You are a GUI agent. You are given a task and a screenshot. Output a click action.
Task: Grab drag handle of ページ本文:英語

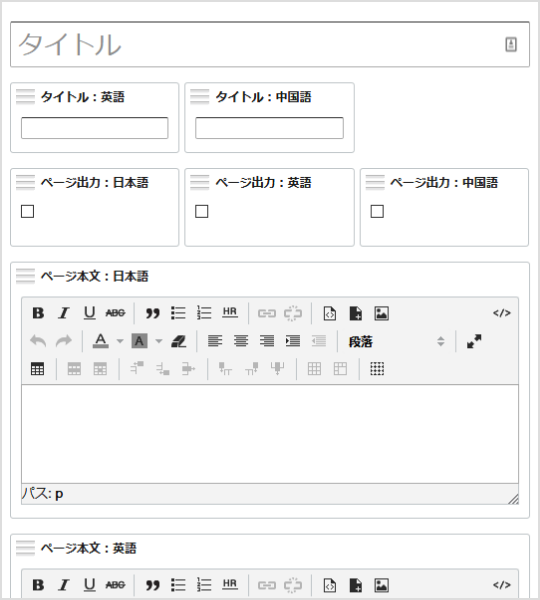click(x=25, y=548)
